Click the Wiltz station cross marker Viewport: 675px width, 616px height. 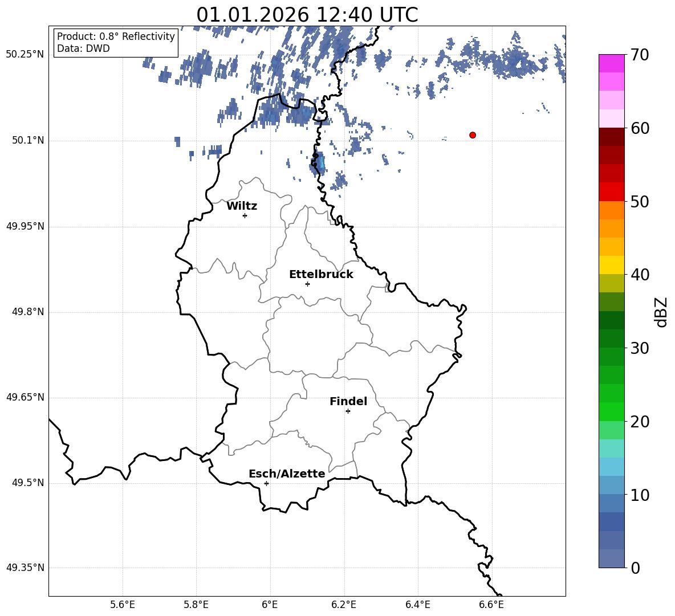click(x=245, y=215)
